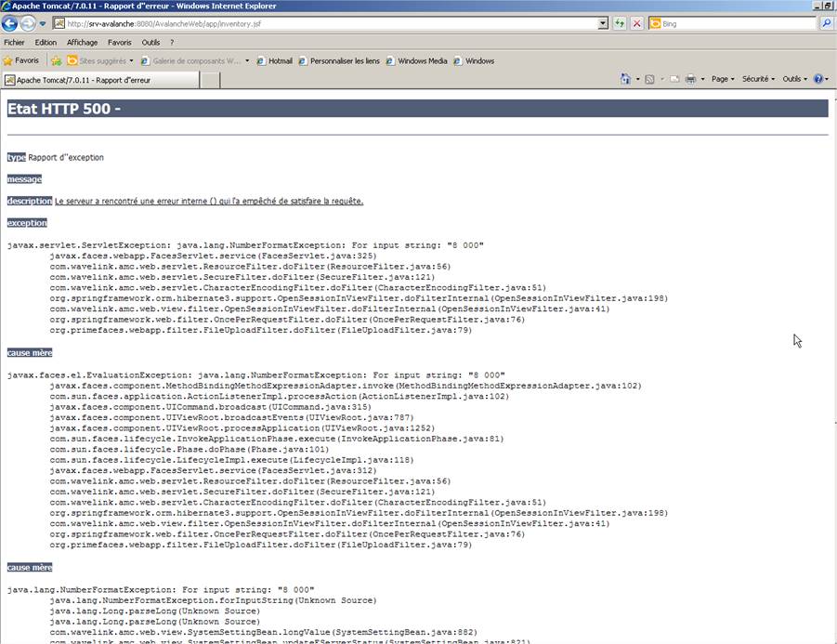Click the red Stop loading icon
This screenshot has height=644, width=837.
637,23
